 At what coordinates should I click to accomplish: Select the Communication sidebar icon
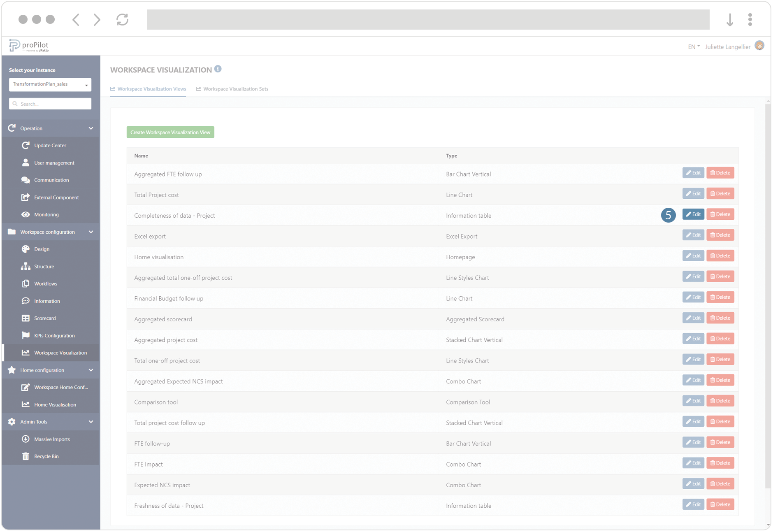[26, 180]
